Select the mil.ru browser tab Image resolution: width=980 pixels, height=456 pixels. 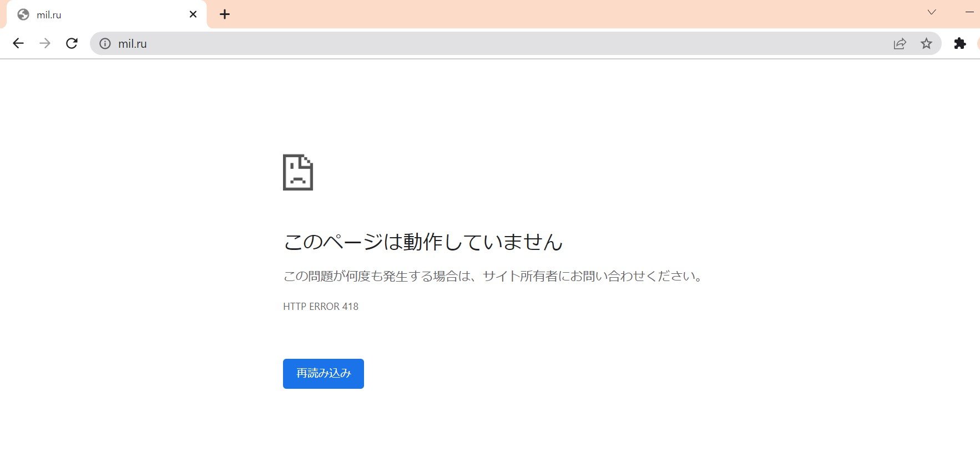pos(107,14)
